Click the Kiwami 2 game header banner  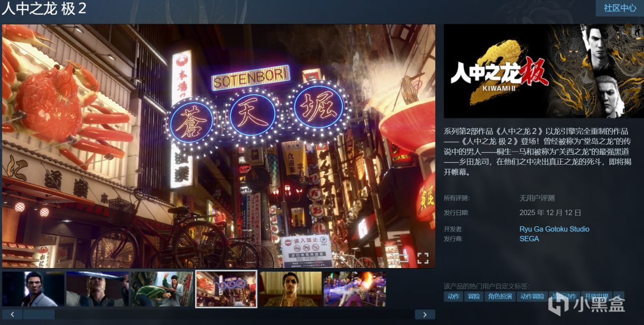coord(544,71)
